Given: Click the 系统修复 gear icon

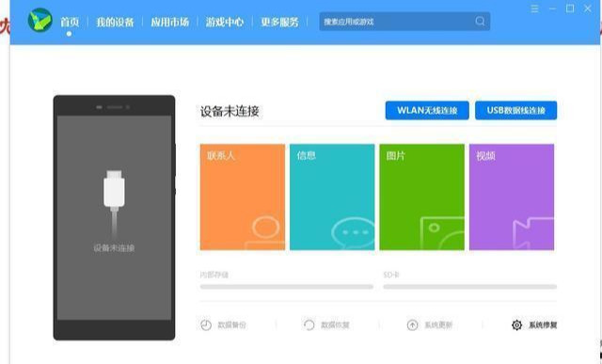Looking at the screenshot, I should click(x=516, y=325).
